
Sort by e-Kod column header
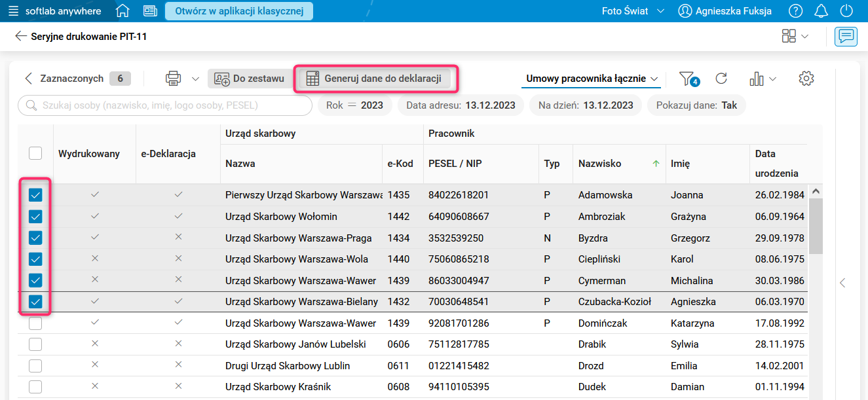tap(400, 164)
